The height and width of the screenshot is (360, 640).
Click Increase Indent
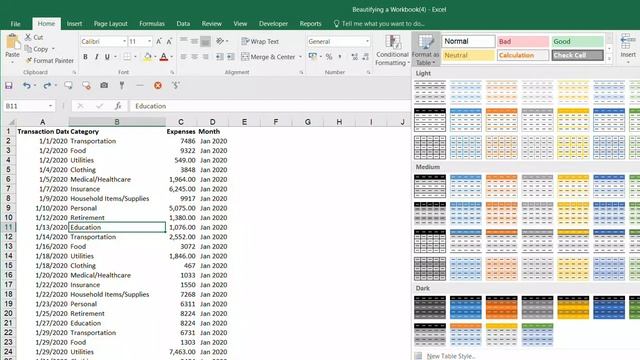[231, 57]
